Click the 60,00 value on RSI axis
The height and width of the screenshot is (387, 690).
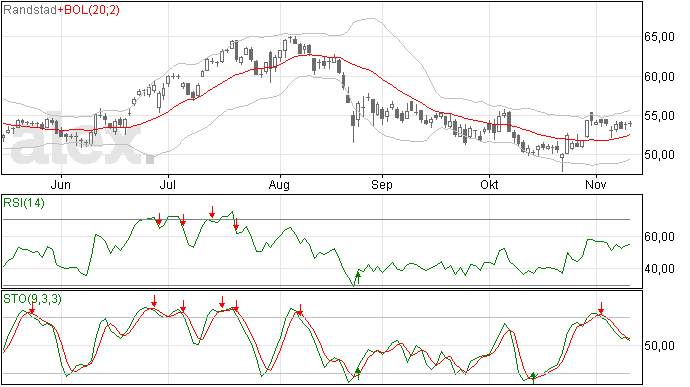[659, 237]
